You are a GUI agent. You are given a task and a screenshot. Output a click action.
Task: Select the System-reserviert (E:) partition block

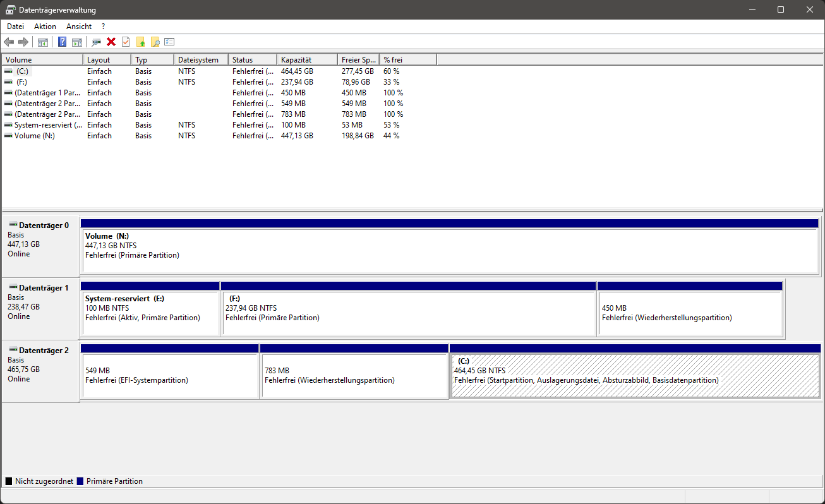pyautogui.click(x=150, y=309)
